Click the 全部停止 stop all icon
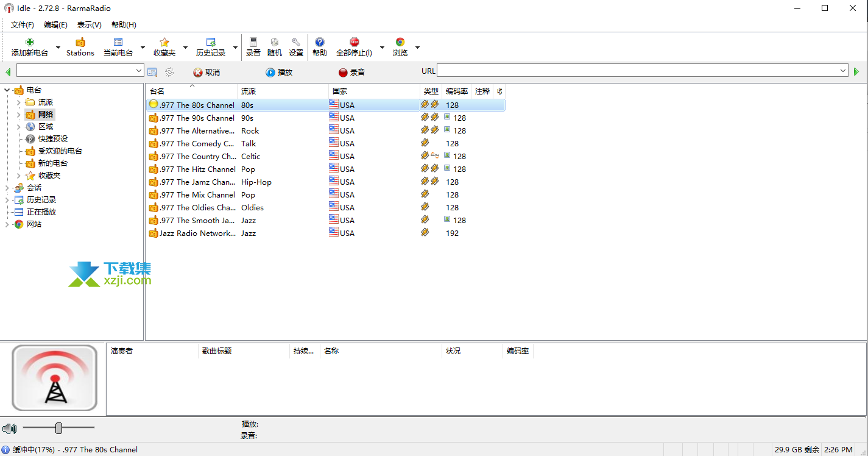Image resolution: width=868 pixels, height=456 pixels. 355,42
